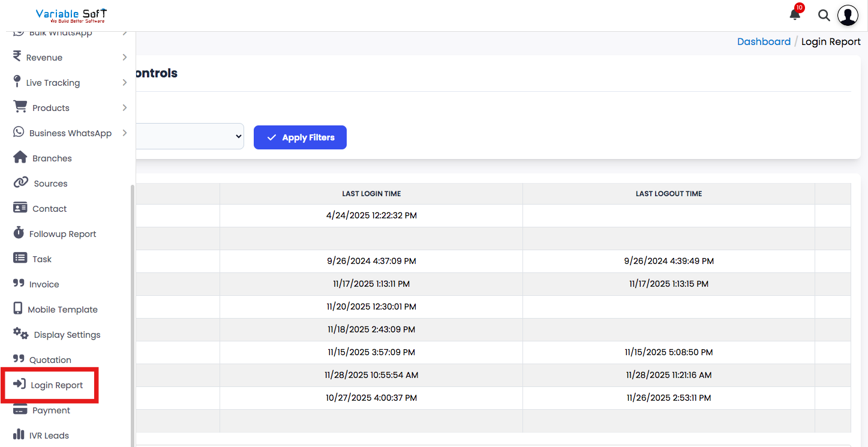Select the Payment menu item

coord(51,410)
